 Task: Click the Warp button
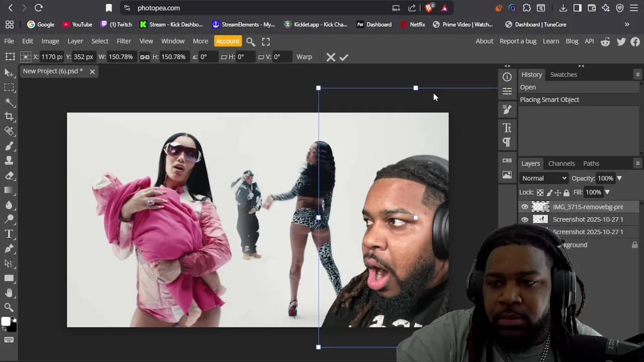tap(304, 57)
